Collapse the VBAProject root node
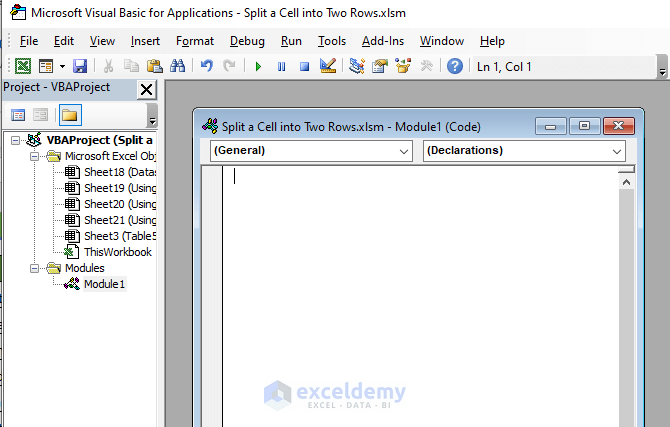 point(15,140)
